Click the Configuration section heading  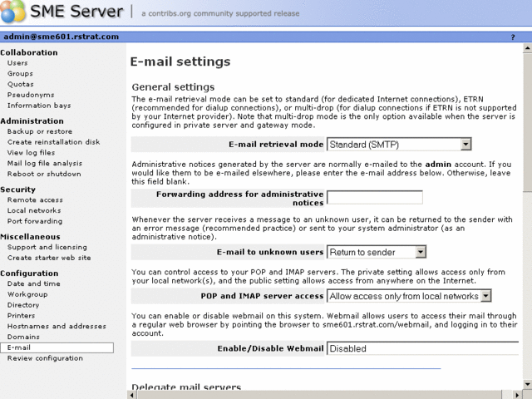pyautogui.click(x=29, y=273)
